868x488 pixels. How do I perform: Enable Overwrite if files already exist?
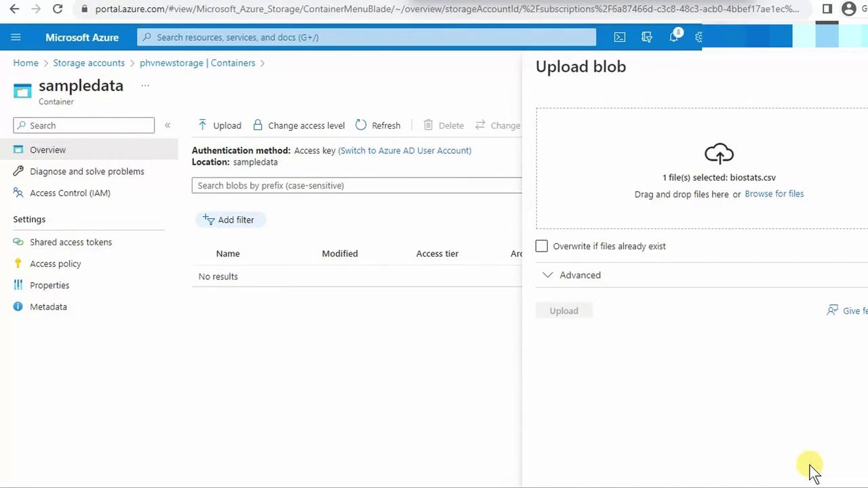(542, 246)
